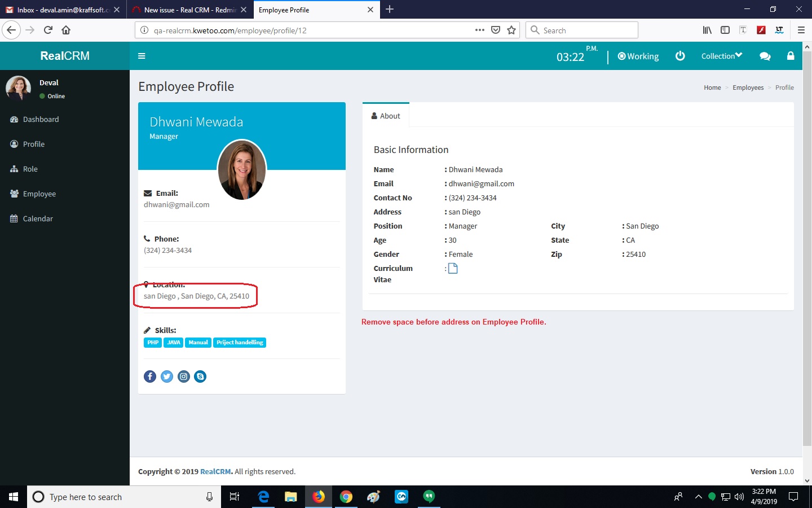Bookmark this page with star icon
The image size is (812, 508).
pyautogui.click(x=511, y=30)
